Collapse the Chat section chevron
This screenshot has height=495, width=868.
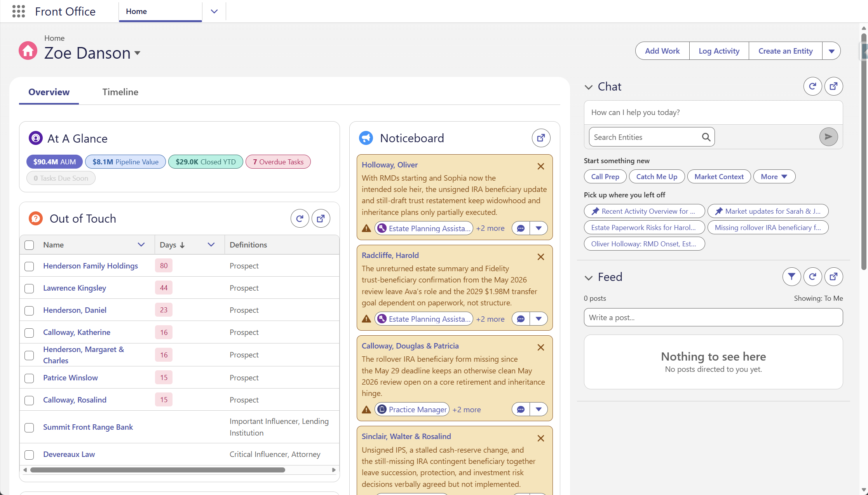point(589,87)
